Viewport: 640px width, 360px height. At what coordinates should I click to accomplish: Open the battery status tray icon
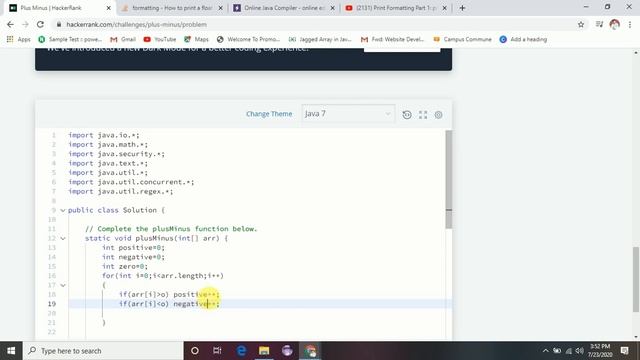pyautogui.click(x=557, y=351)
